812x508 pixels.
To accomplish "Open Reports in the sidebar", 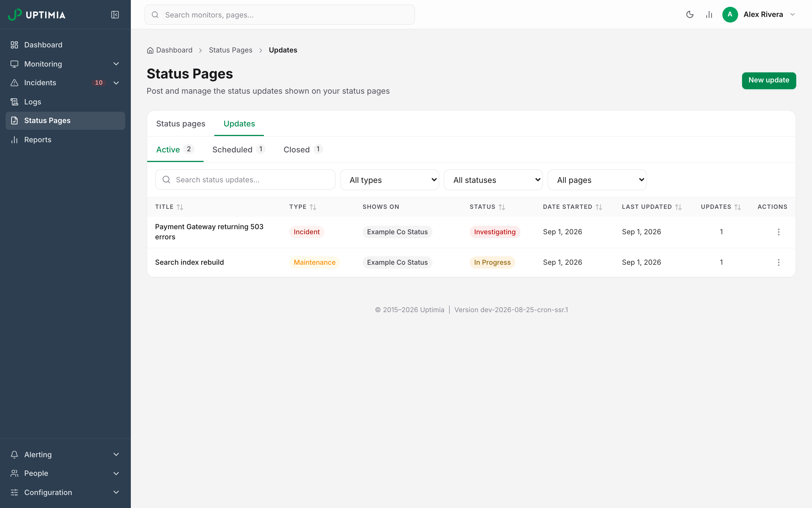I will click(x=65, y=140).
